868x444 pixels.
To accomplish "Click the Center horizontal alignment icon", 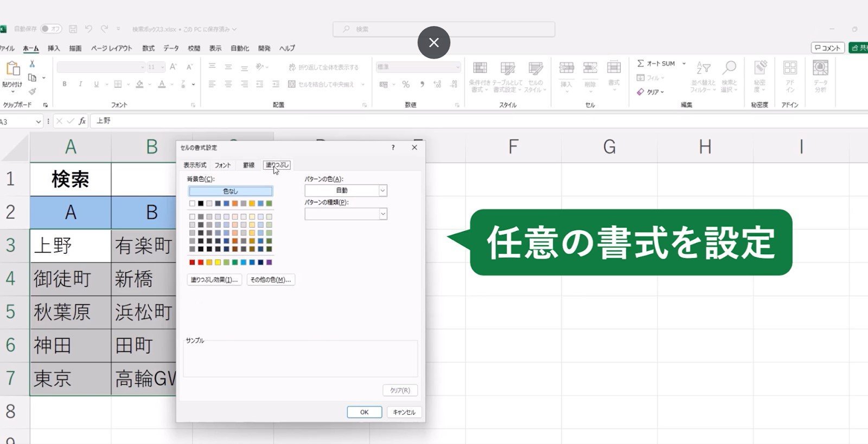I will click(x=228, y=84).
